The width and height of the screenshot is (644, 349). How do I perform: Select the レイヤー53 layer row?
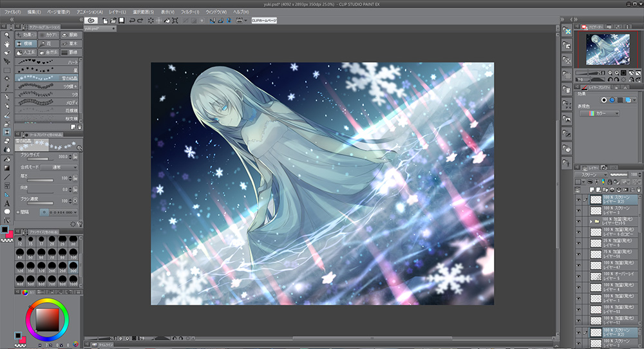(x=614, y=310)
